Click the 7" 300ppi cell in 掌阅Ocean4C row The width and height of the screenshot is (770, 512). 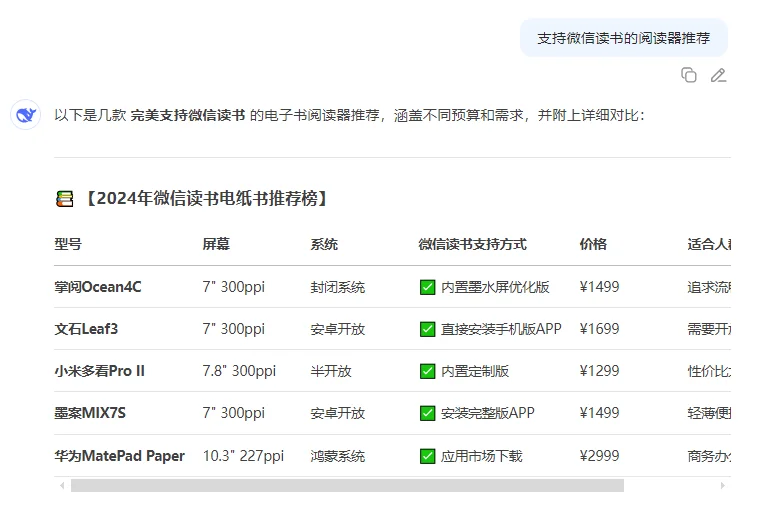pyautogui.click(x=234, y=287)
